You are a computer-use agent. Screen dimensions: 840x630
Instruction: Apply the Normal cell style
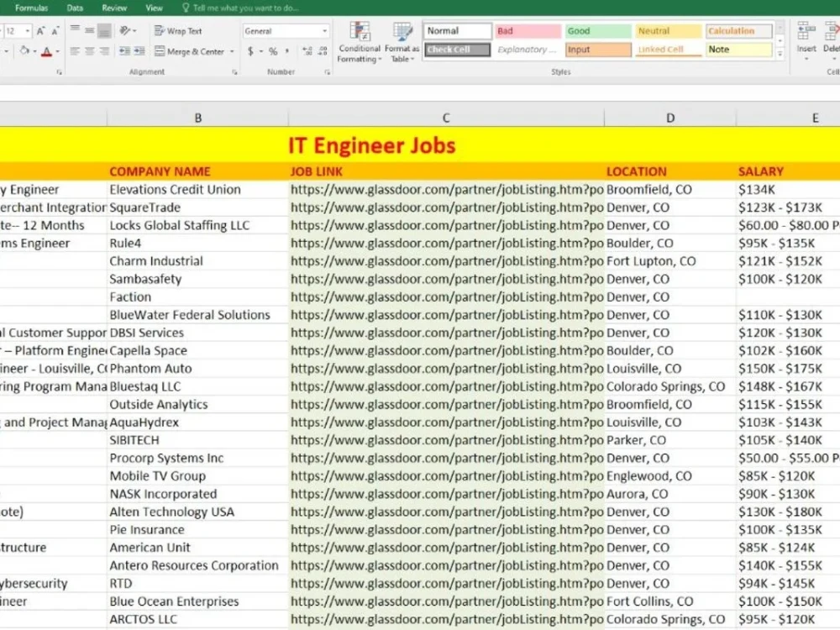coord(458,31)
